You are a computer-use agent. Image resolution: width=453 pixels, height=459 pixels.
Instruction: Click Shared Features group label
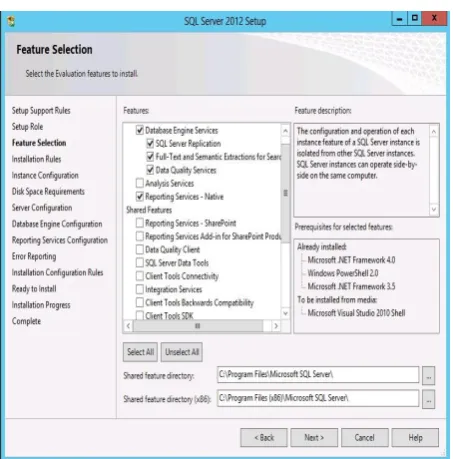point(149,210)
